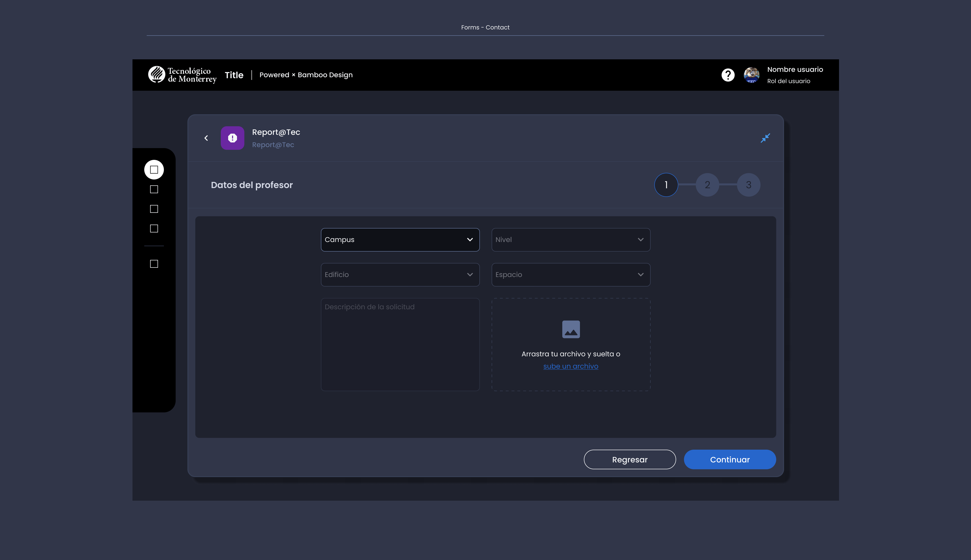Select the second square sidebar icon

[154, 189]
